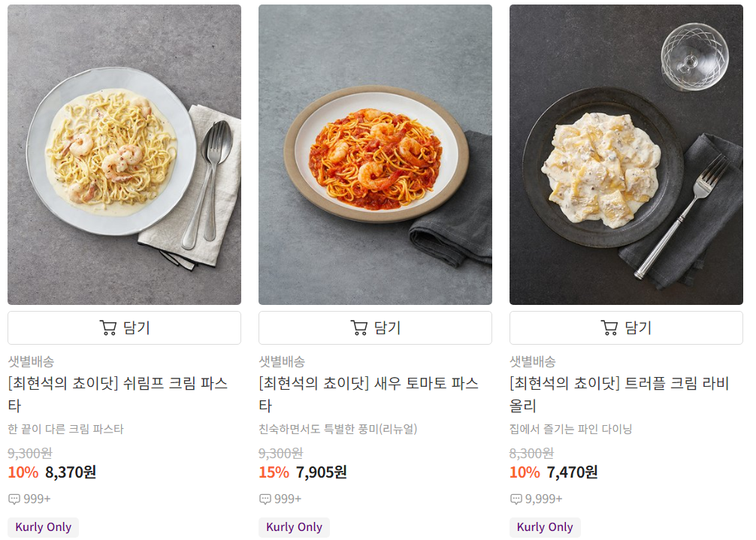Click the 15% discount label on tomato pasta
The height and width of the screenshot is (540, 756).
tap(273, 472)
